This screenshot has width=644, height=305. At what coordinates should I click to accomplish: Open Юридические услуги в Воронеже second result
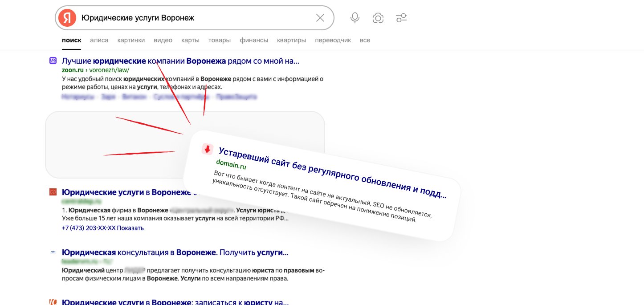coord(129,192)
